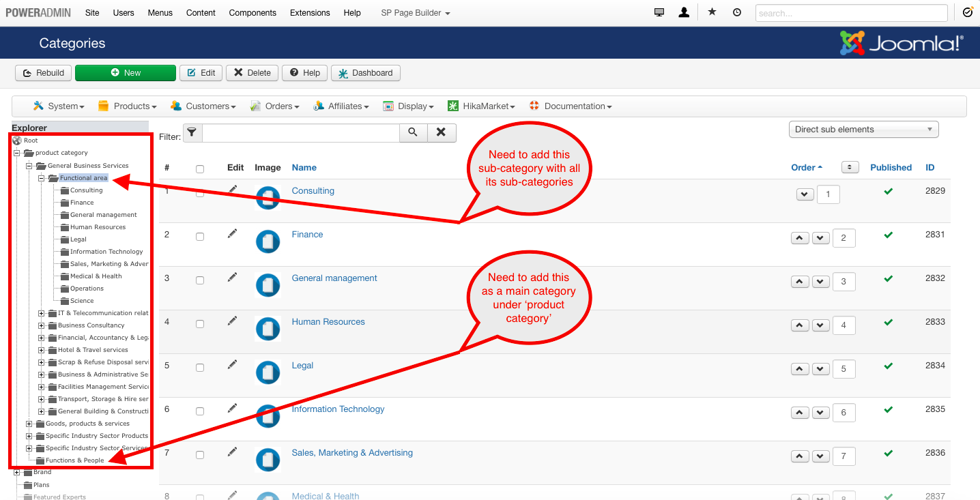Open the Extensions menu
The image size is (980, 500).
[x=309, y=13]
